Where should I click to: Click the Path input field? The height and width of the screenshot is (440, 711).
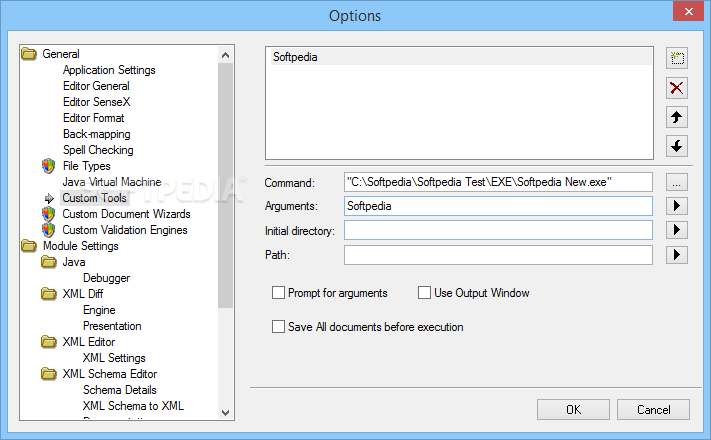[x=498, y=254]
